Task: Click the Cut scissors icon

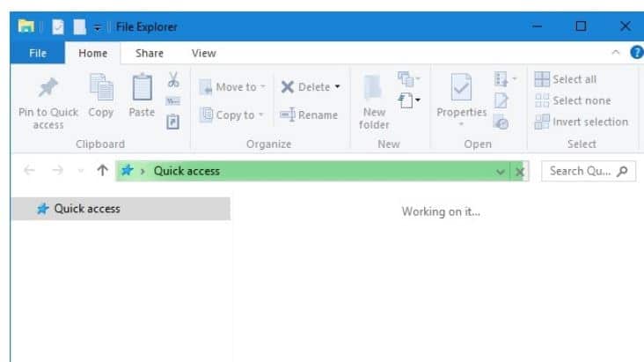Action: (173, 80)
